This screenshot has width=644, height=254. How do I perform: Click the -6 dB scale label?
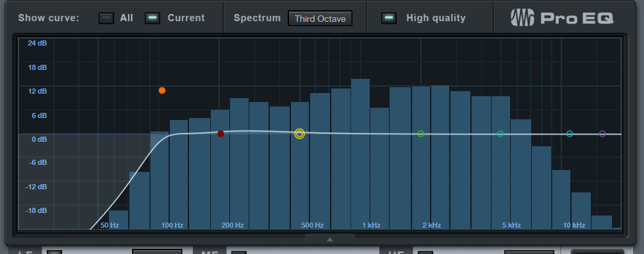coord(38,162)
